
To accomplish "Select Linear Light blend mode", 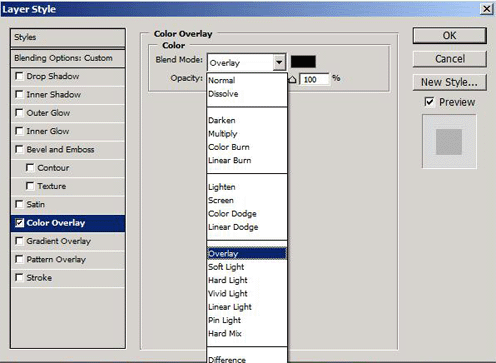I will [x=247, y=307].
